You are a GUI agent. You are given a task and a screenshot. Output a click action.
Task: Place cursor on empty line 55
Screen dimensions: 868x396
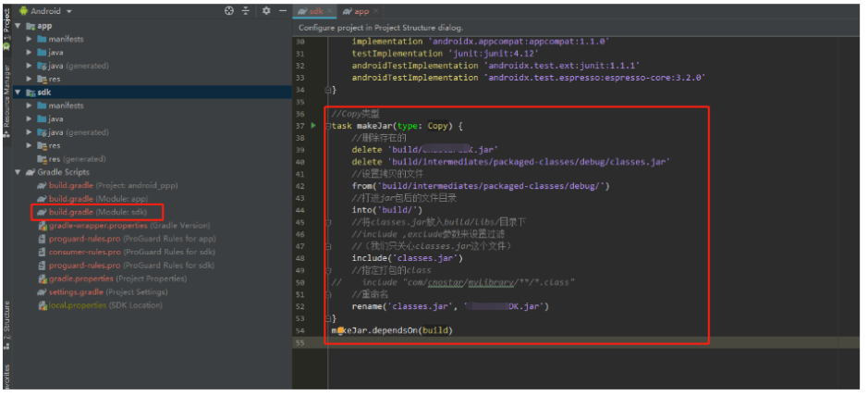click(x=576, y=343)
